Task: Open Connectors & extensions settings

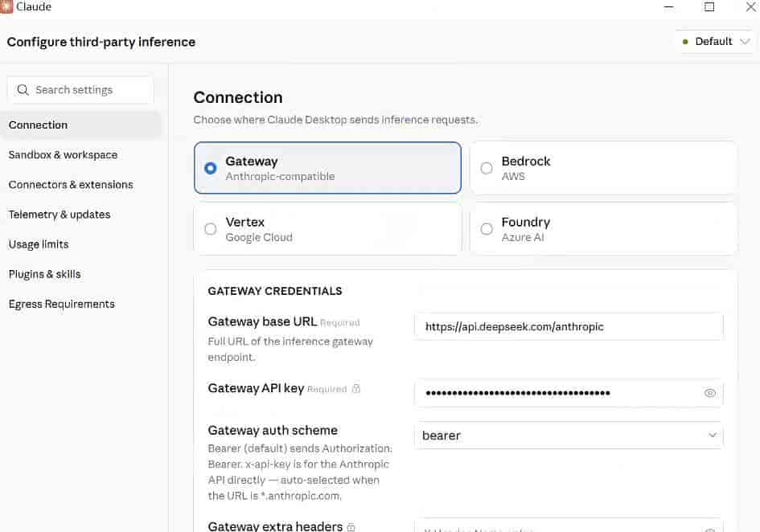Action: [71, 185]
